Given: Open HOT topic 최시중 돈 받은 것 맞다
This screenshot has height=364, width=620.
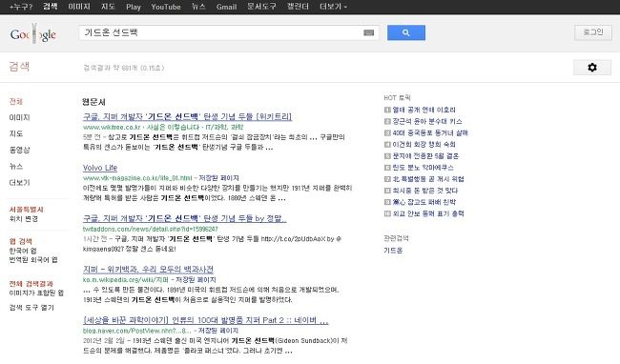Looking at the screenshot, I should [x=425, y=191].
